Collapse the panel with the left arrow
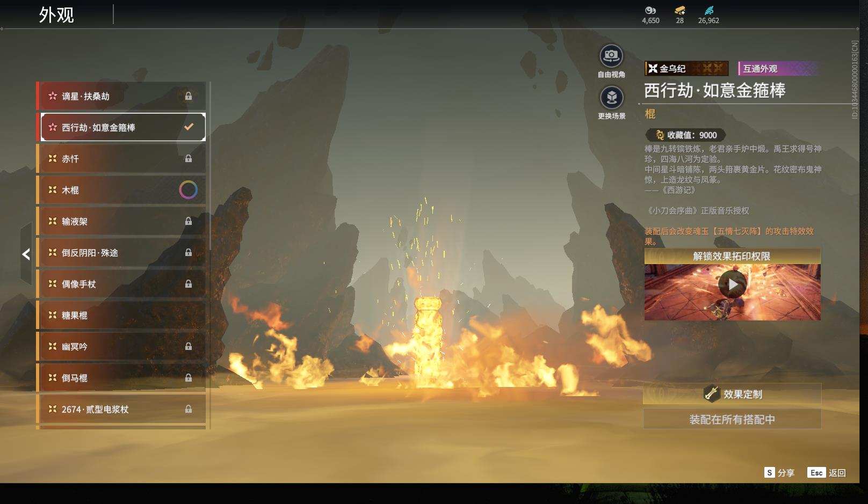Viewport: 868px width, 504px height. (26, 254)
